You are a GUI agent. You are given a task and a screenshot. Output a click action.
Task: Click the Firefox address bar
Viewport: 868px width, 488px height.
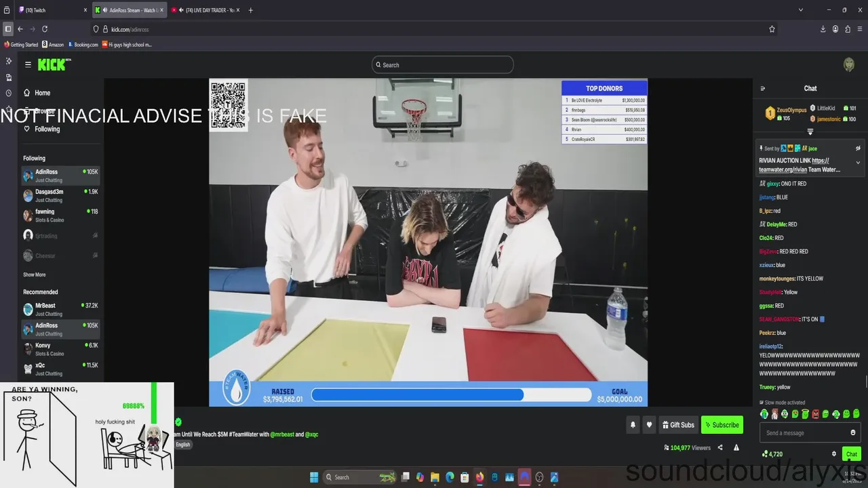(x=434, y=29)
